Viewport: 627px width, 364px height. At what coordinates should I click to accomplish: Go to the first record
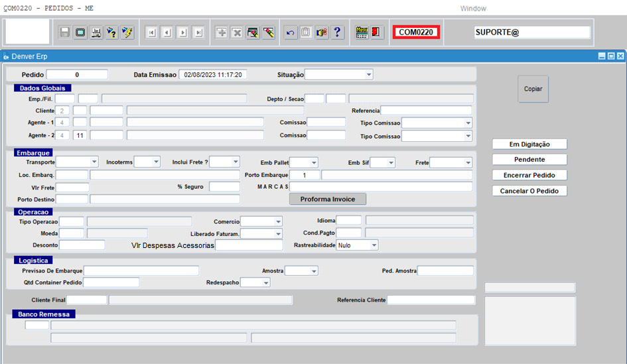click(151, 32)
